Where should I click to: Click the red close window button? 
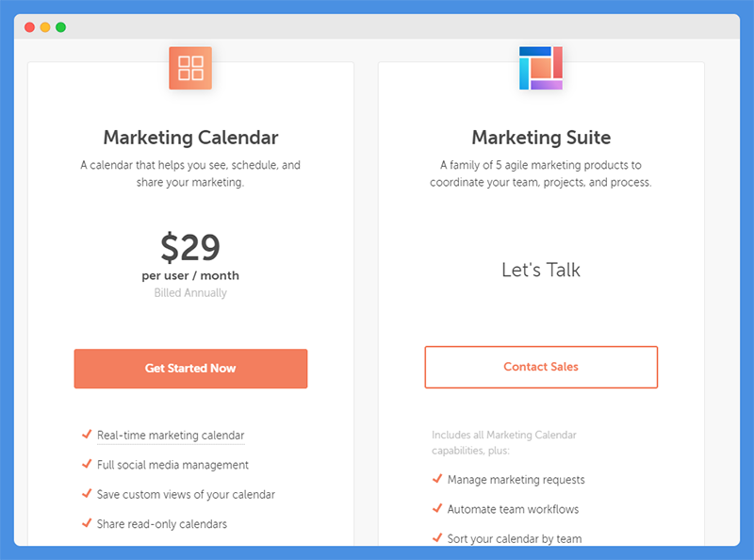[x=30, y=27]
